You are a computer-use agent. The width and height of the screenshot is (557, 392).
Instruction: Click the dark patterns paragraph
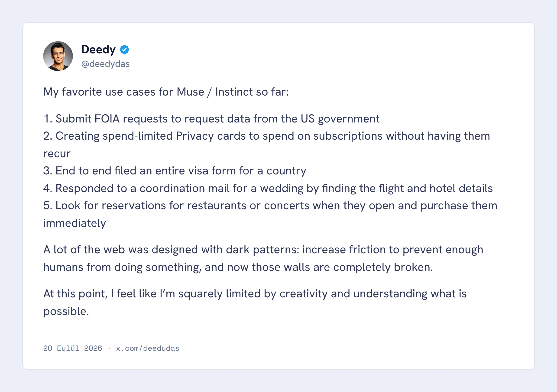pos(263,258)
